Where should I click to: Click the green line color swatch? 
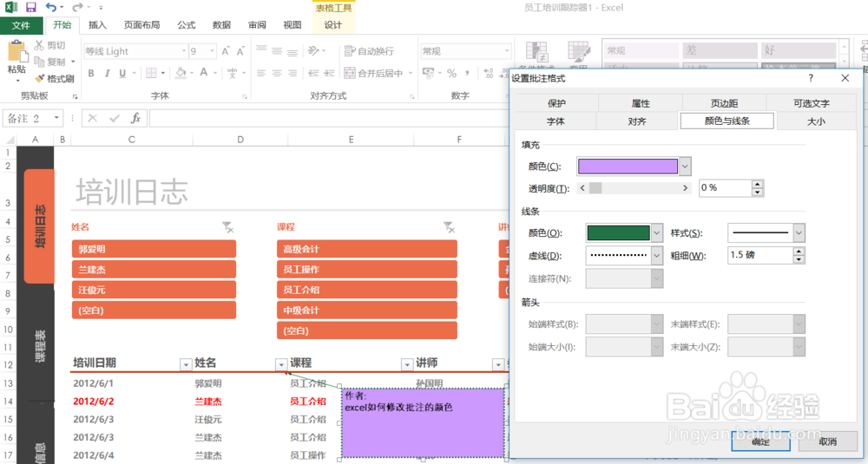[618, 232]
